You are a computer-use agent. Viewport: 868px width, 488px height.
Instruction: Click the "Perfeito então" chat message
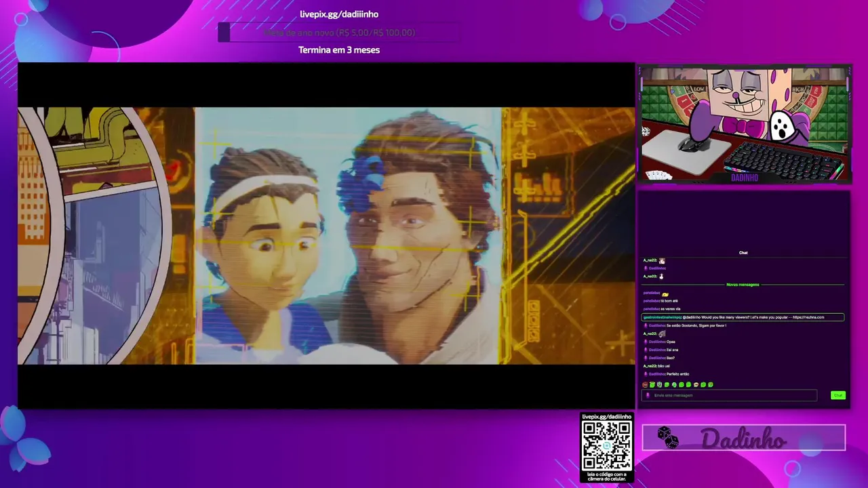677,374
